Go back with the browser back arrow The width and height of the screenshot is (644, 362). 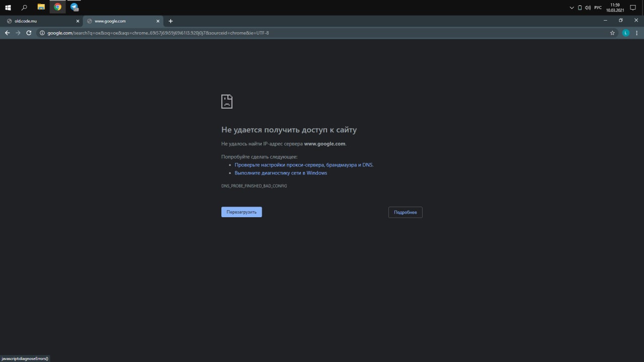(7, 33)
